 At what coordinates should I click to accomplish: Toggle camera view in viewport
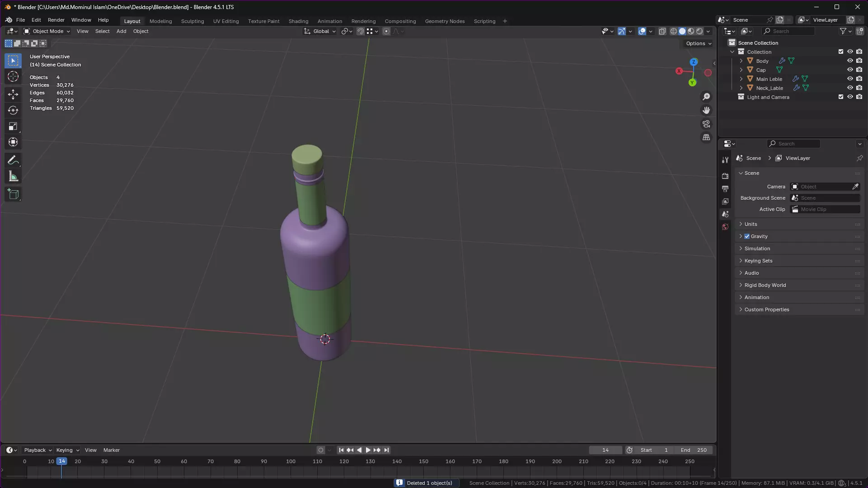pyautogui.click(x=706, y=124)
